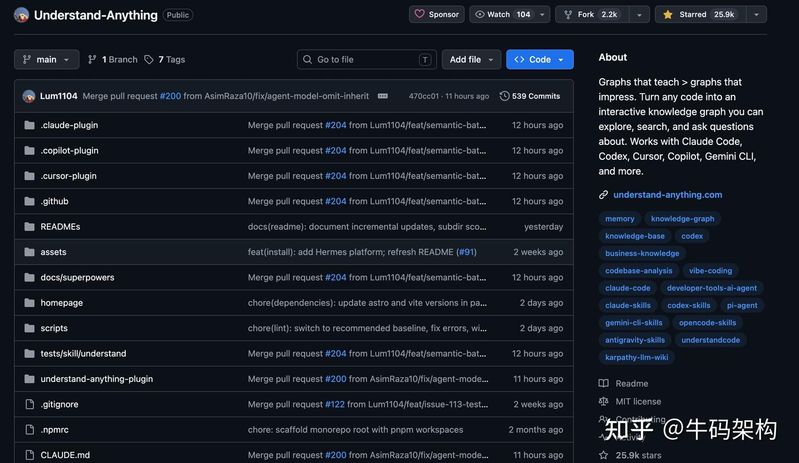Open the green Code dropdown button
Screen dimensions: 799x463
(x=540, y=60)
